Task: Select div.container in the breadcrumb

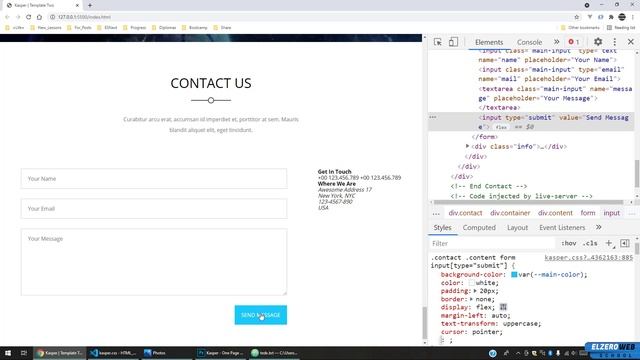Action: point(510,213)
